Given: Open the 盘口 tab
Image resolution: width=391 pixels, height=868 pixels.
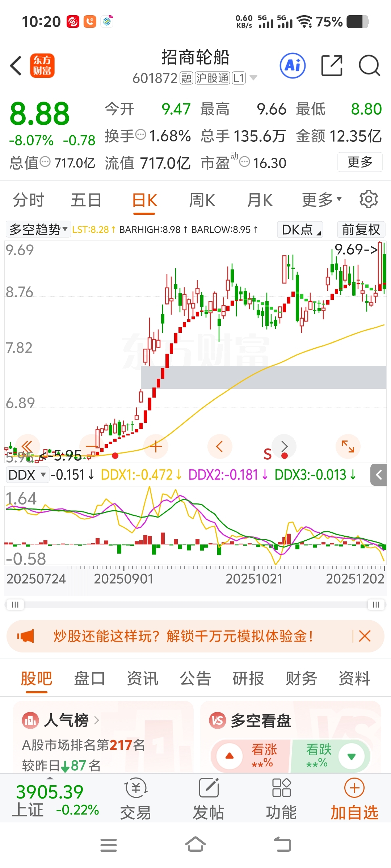Looking at the screenshot, I should pos(89,678).
